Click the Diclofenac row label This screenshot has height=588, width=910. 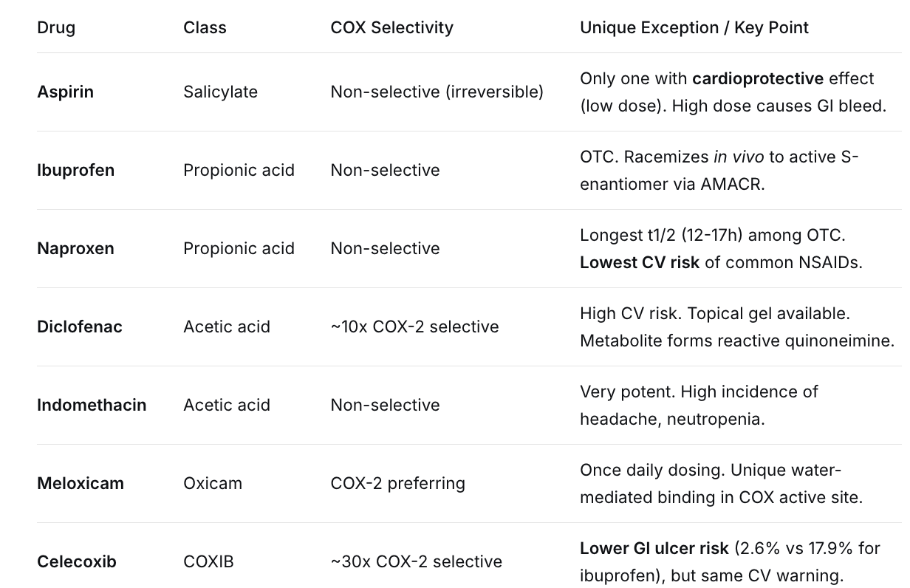pos(79,327)
